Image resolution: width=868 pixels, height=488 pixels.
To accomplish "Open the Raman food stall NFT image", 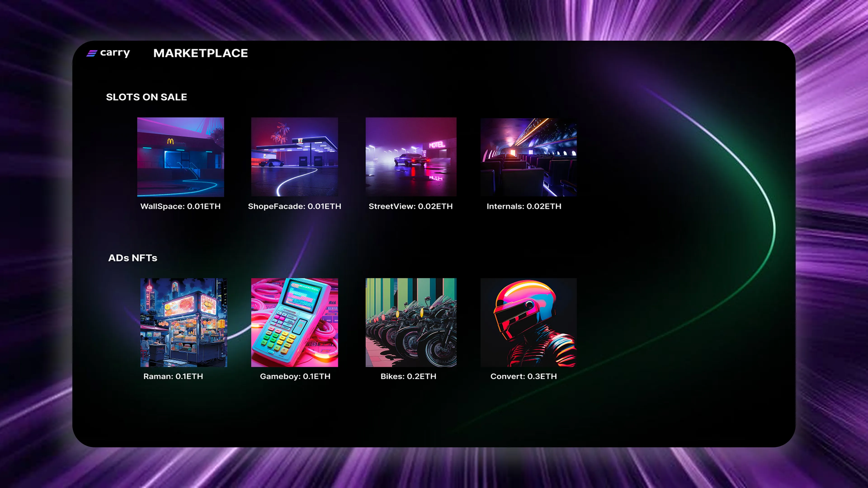I will point(183,322).
